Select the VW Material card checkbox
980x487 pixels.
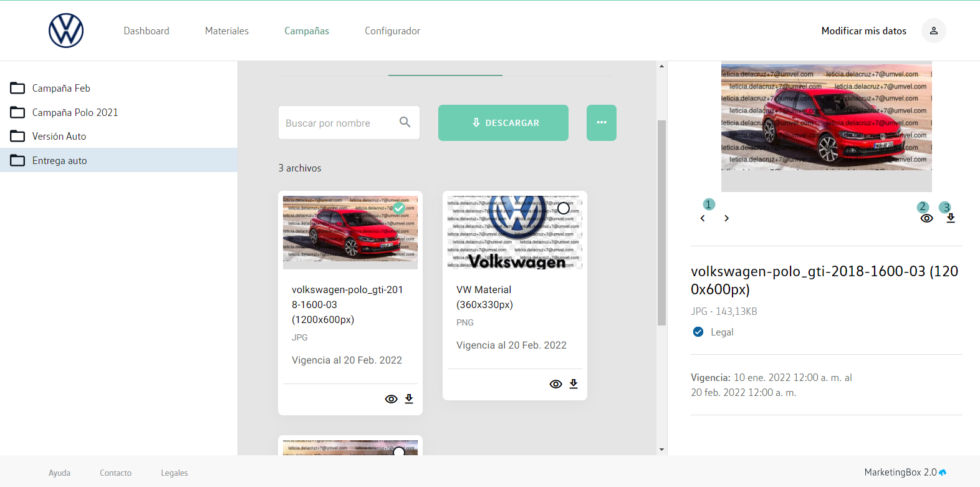(x=564, y=208)
